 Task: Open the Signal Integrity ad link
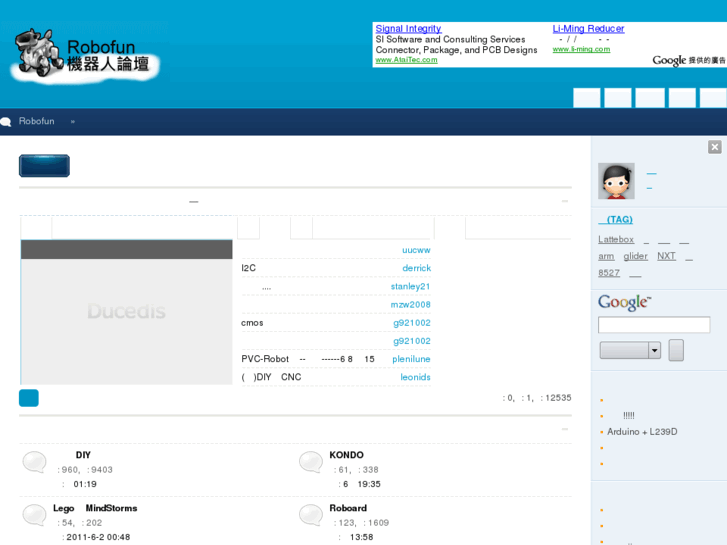408,29
